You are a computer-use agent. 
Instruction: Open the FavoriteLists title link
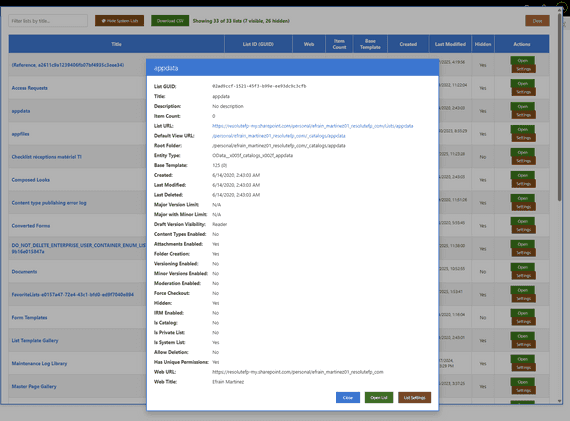73,294
